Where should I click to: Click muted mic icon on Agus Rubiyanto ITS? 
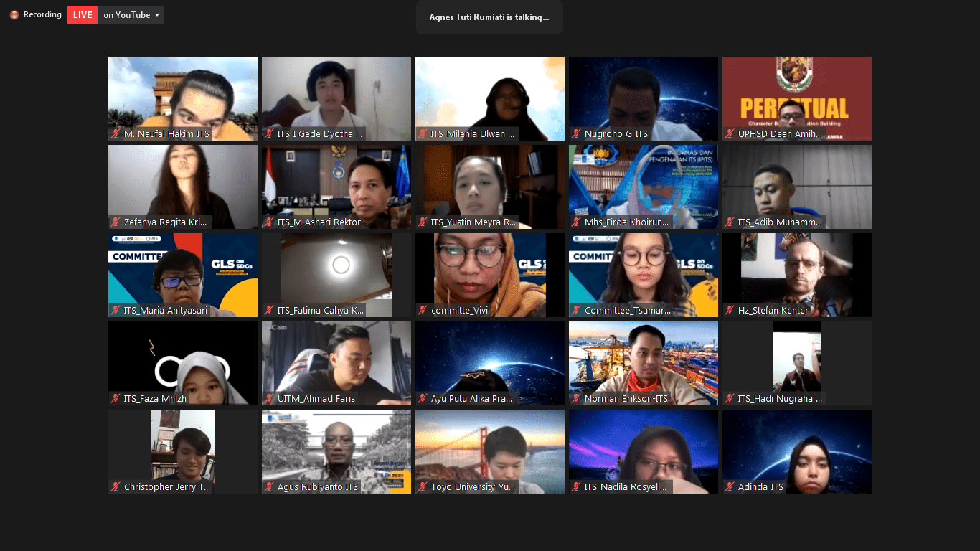(x=269, y=487)
